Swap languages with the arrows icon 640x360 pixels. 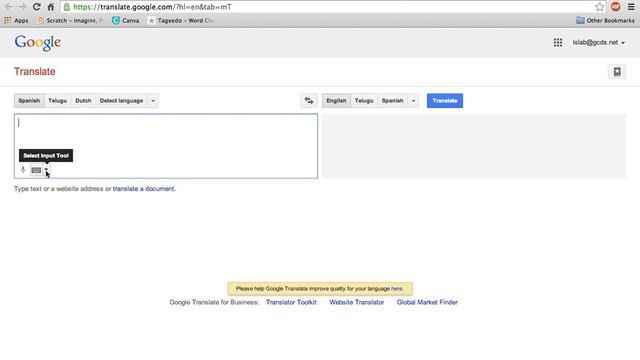point(309,101)
